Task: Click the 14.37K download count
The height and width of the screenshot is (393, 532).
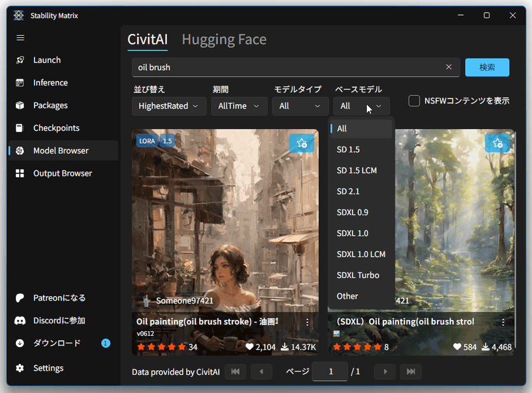Action: click(x=299, y=347)
